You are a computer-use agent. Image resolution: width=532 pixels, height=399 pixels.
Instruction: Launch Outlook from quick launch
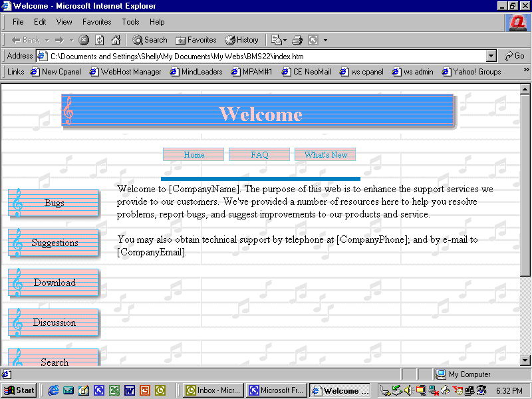coord(160,390)
